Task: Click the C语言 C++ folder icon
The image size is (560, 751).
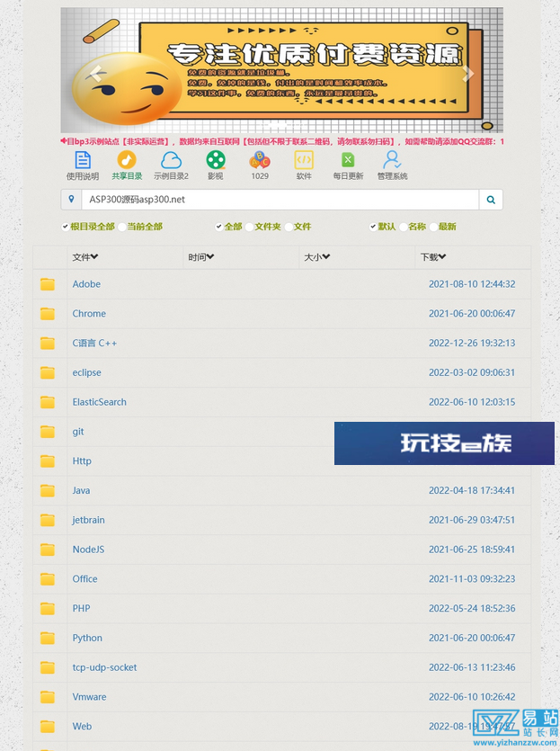Action: pyautogui.click(x=48, y=344)
